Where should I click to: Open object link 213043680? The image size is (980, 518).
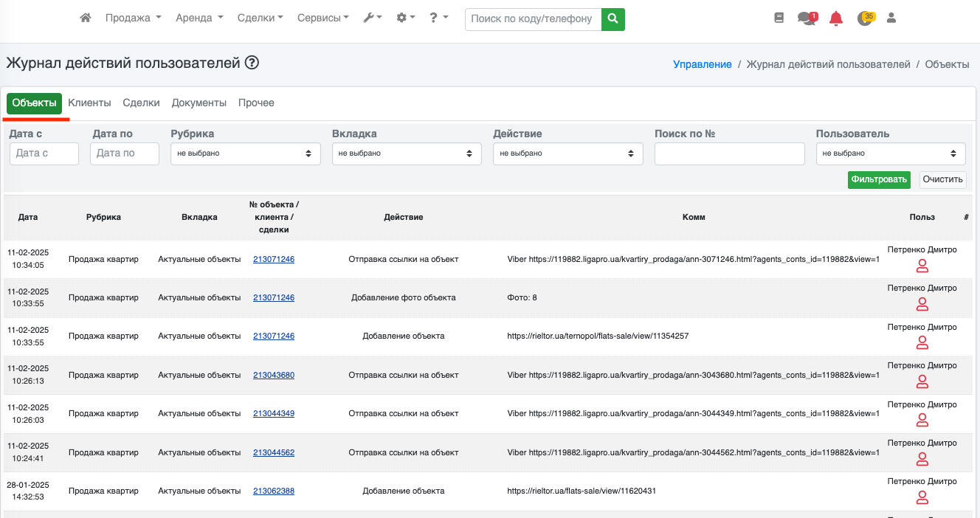tap(273, 375)
